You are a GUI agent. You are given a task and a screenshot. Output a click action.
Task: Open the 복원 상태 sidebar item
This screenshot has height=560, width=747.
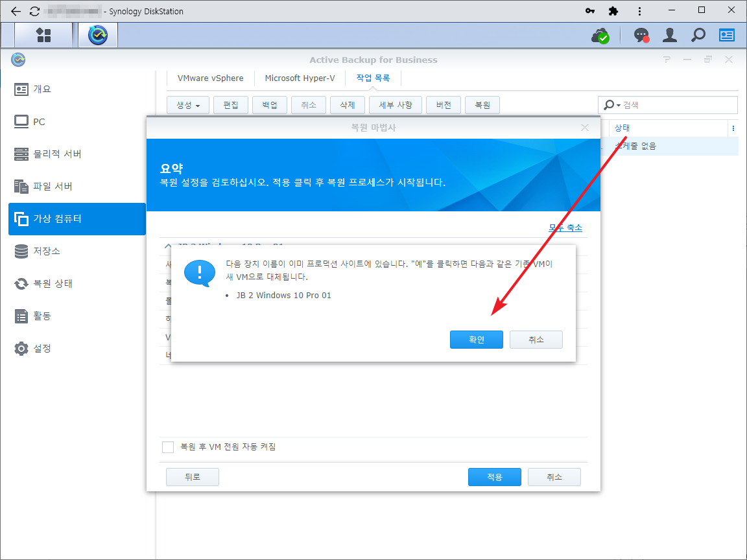coord(77,283)
